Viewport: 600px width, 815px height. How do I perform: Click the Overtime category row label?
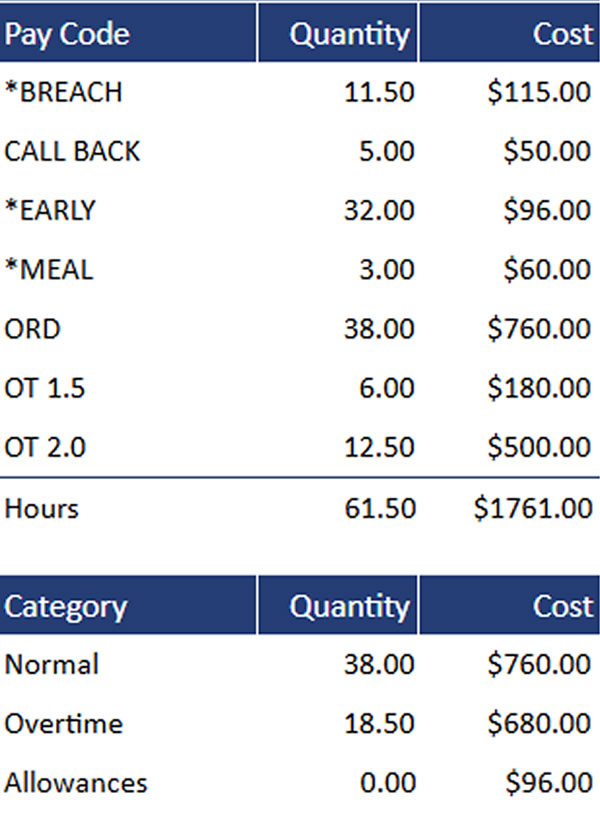64,723
